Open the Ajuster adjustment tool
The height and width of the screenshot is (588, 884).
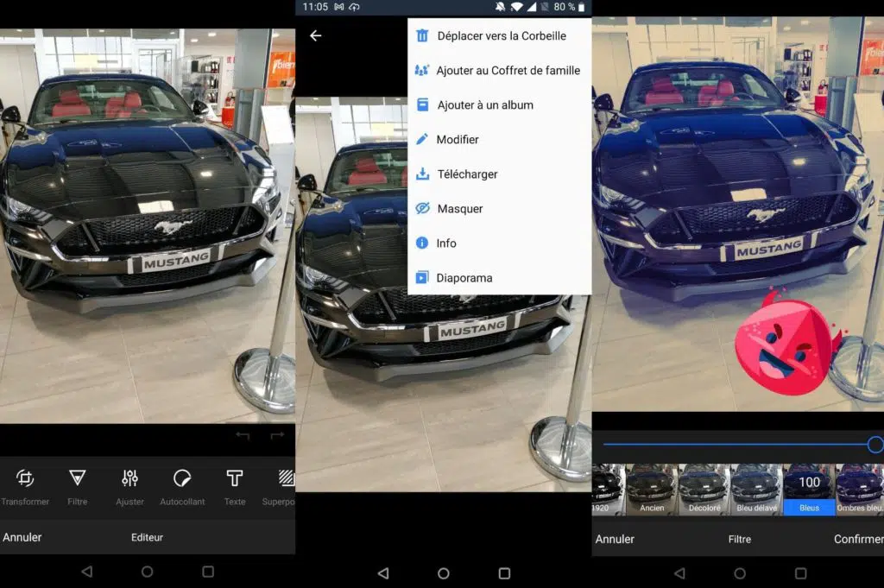[129, 487]
